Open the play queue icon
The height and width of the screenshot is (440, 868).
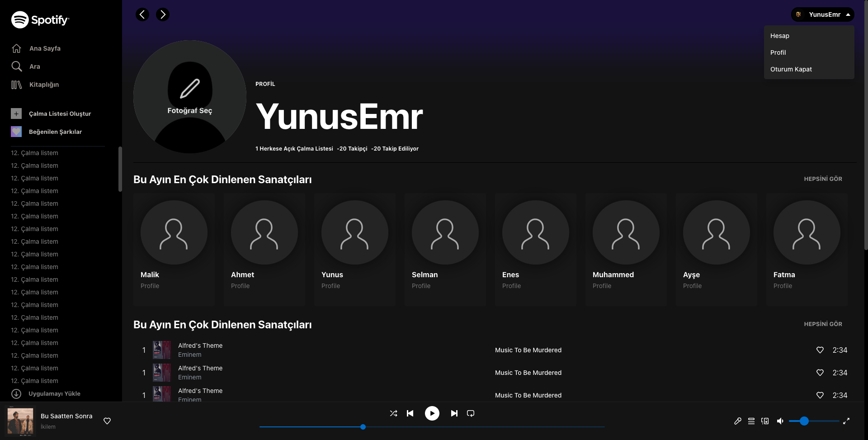(751, 421)
